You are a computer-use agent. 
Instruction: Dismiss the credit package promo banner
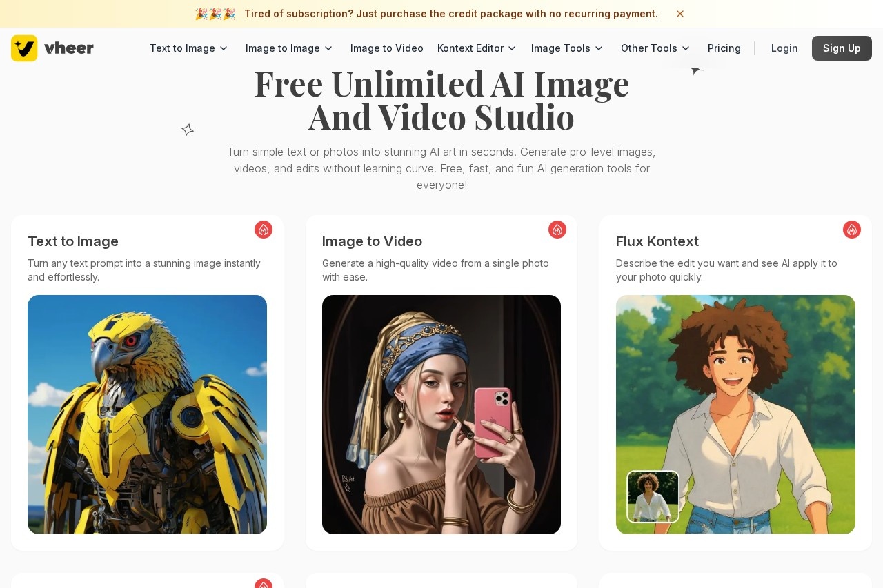(680, 14)
